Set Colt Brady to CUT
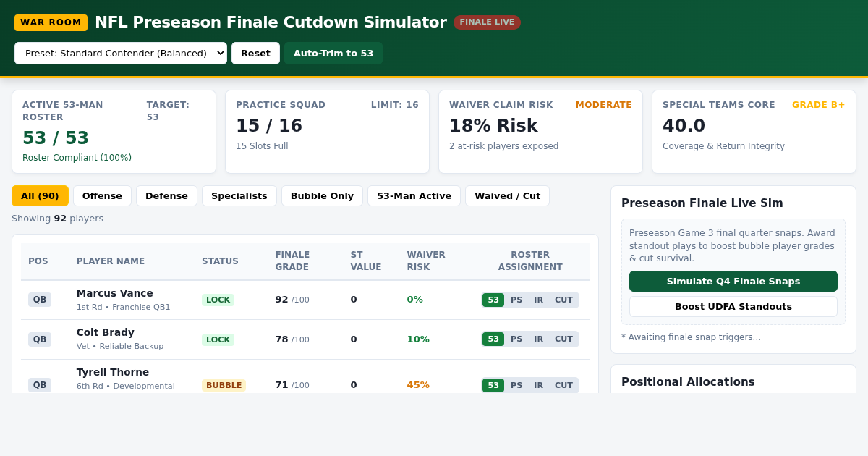This screenshot has width=868, height=456. pyautogui.click(x=563, y=339)
